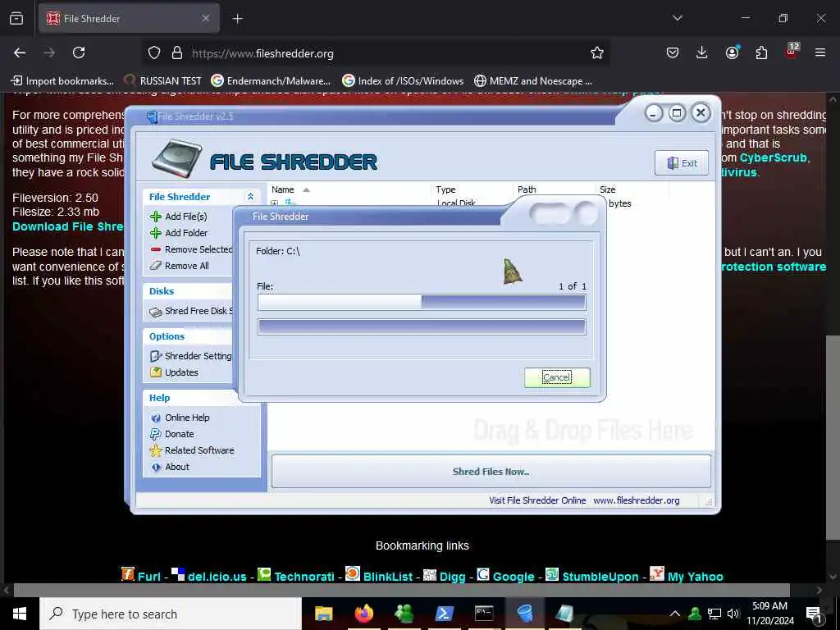Cancel the shredding progress dialog
The height and width of the screenshot is (630, 840).
[x=557, y=377]
